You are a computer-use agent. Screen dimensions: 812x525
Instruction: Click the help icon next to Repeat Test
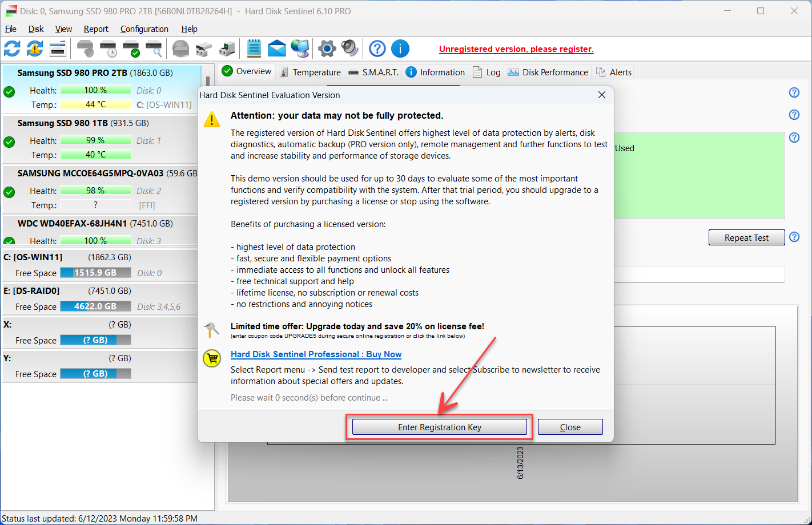pos(794,237)
